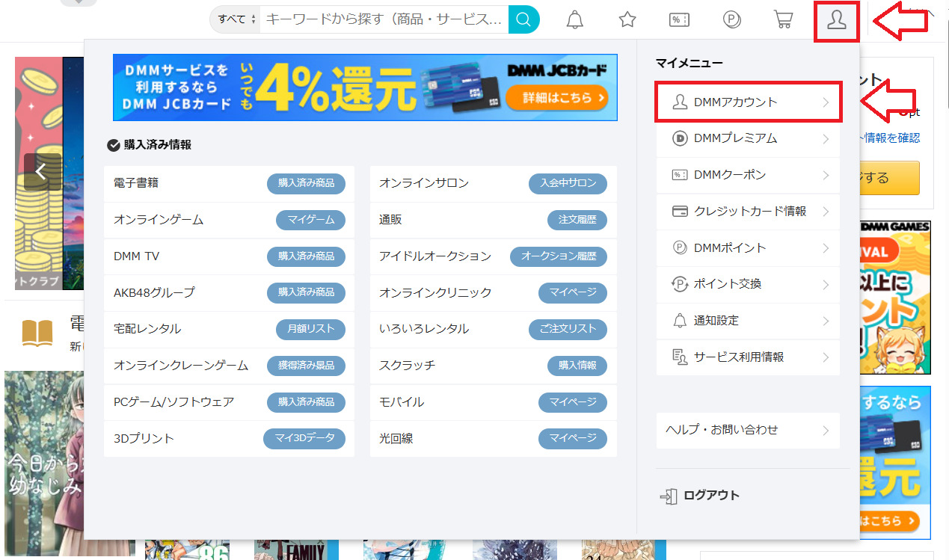Image resolution: width=949 pixels, height=560 pixels.
Task: Click the search magnifier button
Action: click(x=524, y=19)
